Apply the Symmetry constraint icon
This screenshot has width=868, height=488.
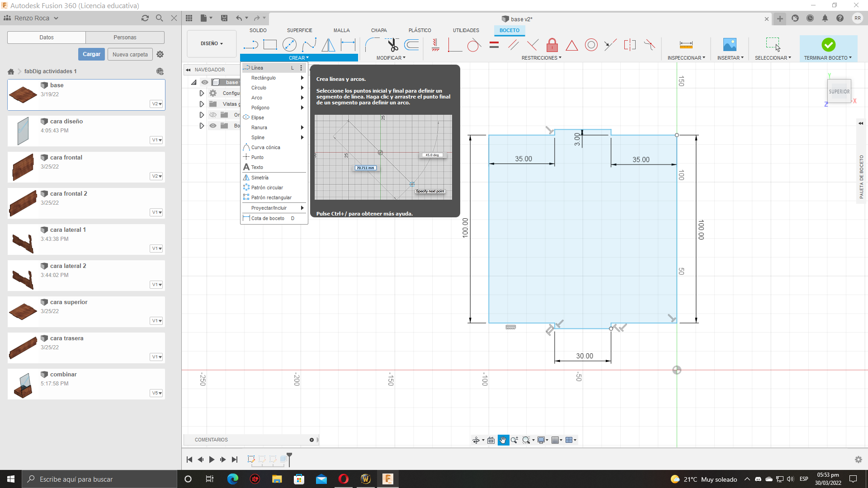(630, 45)
